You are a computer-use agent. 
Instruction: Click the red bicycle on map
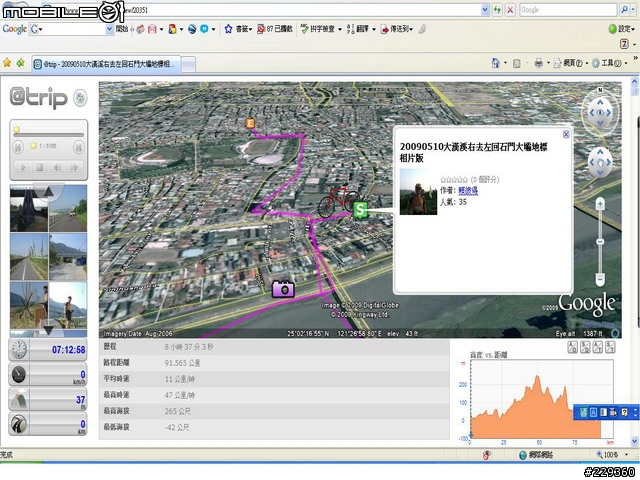[x=337, y=200]
